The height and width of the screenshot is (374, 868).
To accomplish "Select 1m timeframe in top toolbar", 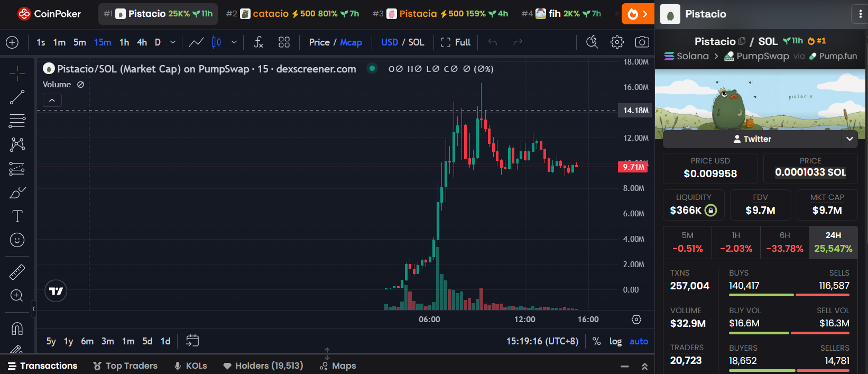I will tap(59, 42).
